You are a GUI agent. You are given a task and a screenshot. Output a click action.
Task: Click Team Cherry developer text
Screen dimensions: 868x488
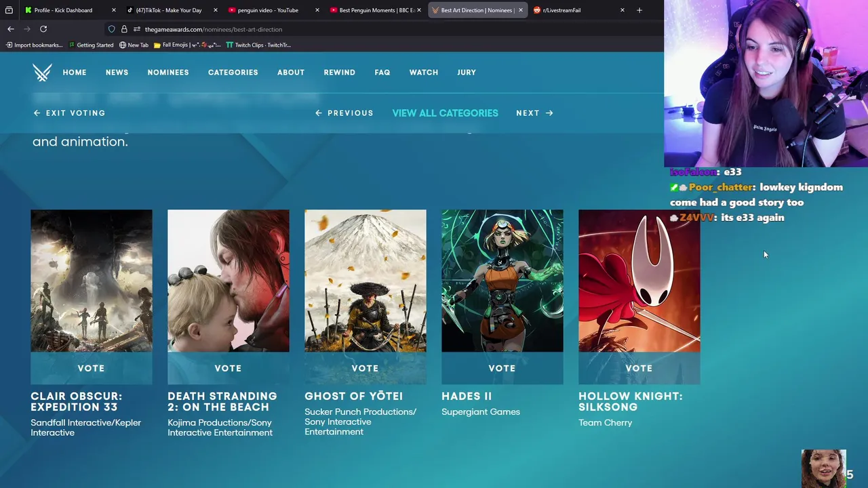point(605,422)
